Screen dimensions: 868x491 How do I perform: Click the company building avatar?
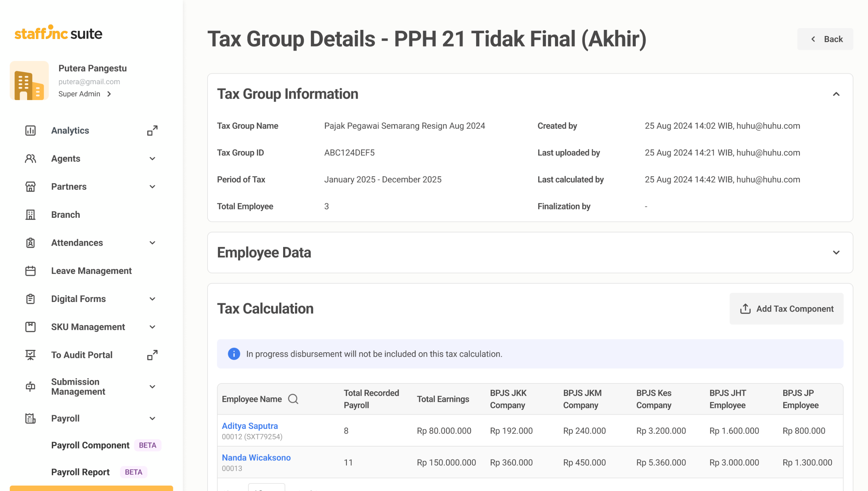(29, 81)
